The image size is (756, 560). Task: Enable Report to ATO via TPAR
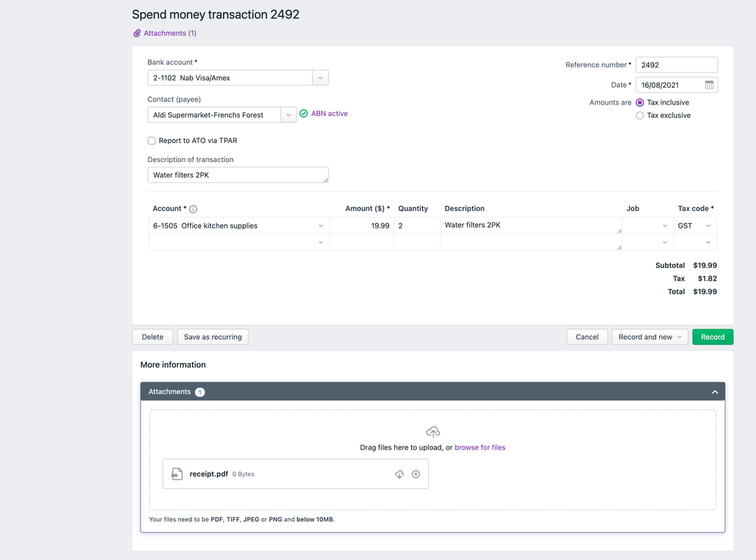coord(151,141)
